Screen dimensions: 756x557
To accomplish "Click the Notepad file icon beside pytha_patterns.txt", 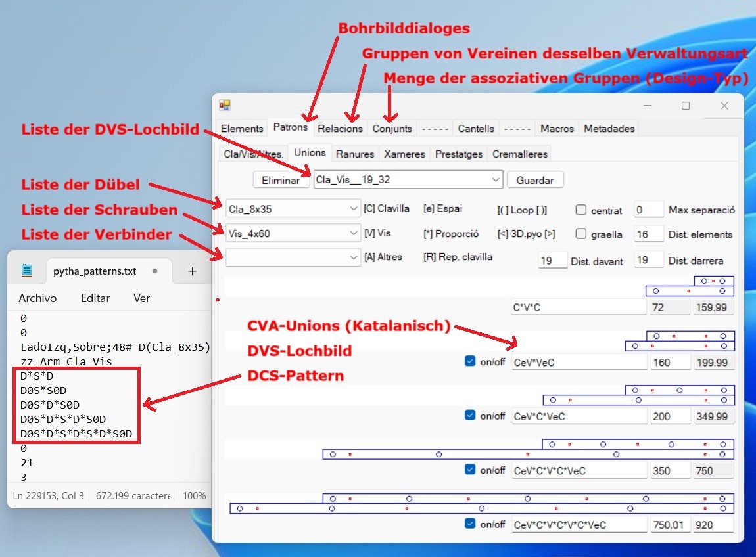I will pyautogui.click(x=27, y=271).
